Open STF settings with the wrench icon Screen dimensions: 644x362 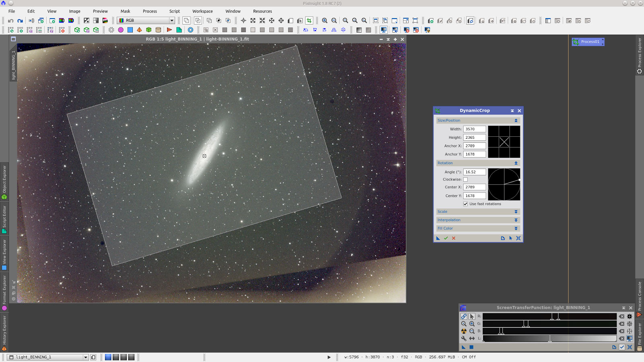pos(464,339)
